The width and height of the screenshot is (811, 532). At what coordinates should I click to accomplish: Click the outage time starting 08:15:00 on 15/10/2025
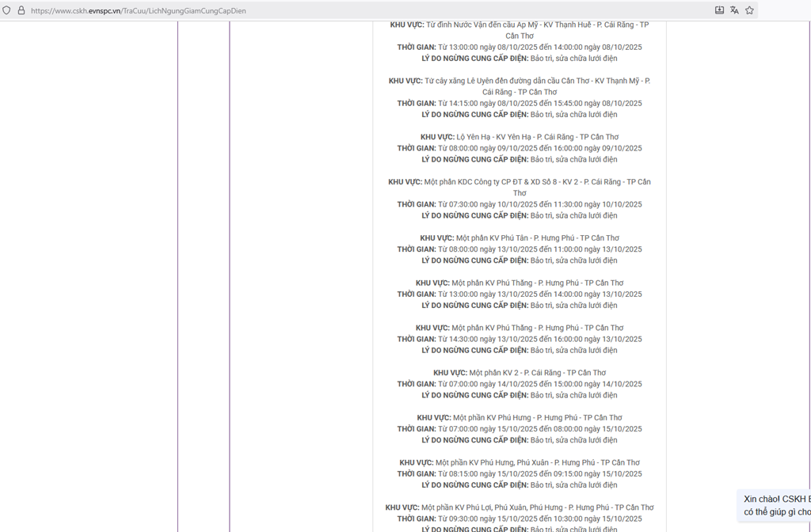point(520,474)
